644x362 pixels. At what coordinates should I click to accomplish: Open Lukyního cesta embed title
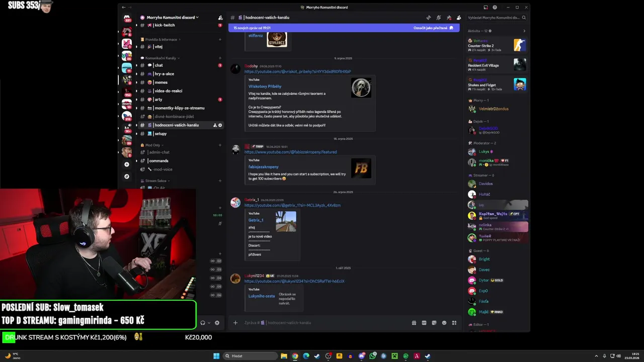pos(262,296)
